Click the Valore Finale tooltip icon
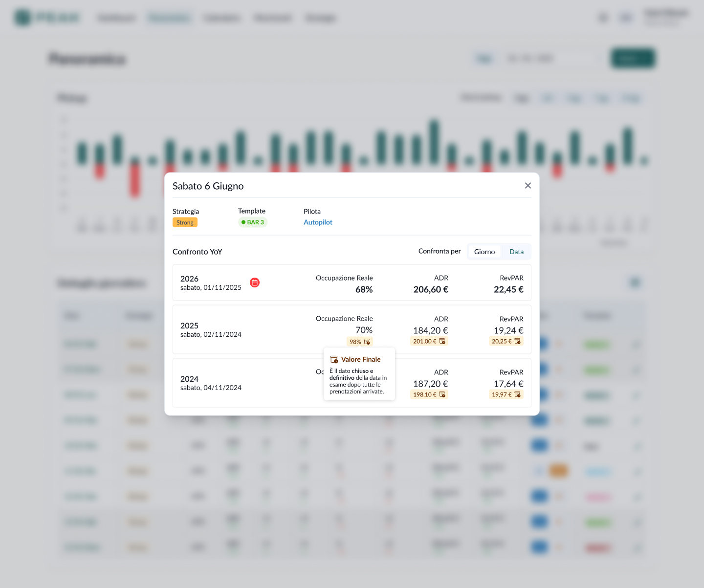This screenshot has height=588, width=704. pyautogui.click(x=334, y=359)
